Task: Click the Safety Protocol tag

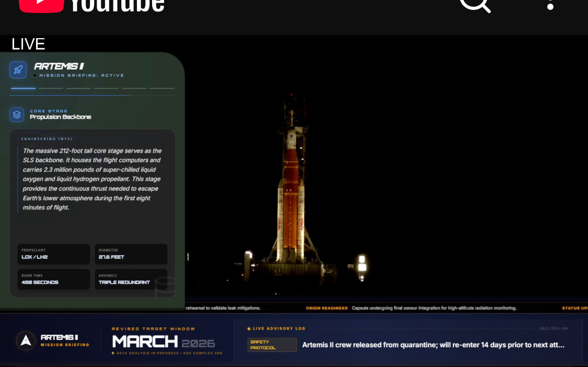Action: [x=272, y=345]
